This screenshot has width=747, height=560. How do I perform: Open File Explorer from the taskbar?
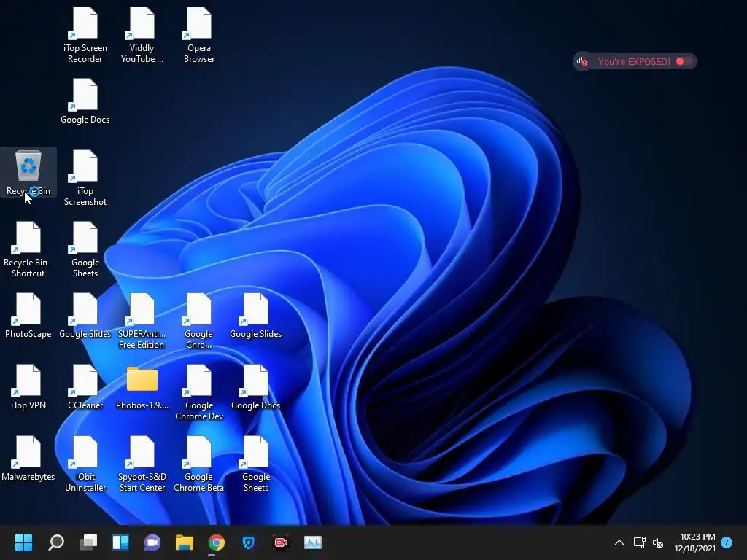185,542
